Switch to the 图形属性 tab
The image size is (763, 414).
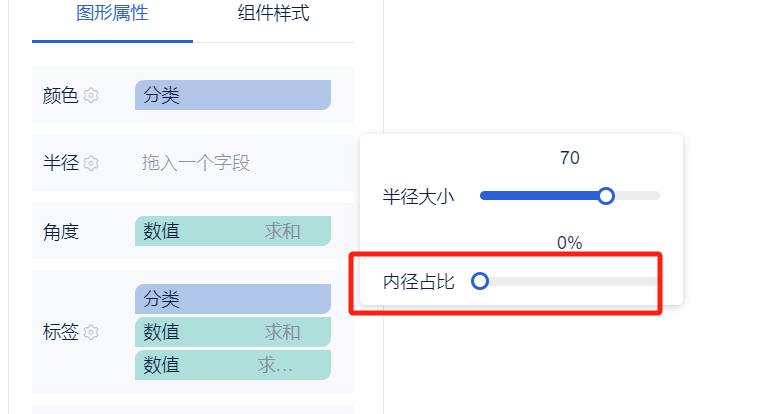point(112,13)
